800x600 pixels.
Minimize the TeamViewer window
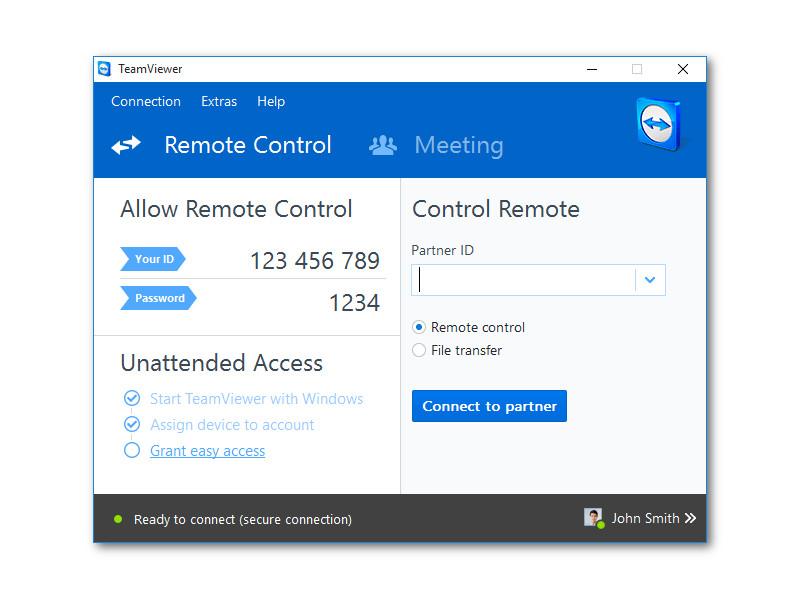click(x=592, y=69)
